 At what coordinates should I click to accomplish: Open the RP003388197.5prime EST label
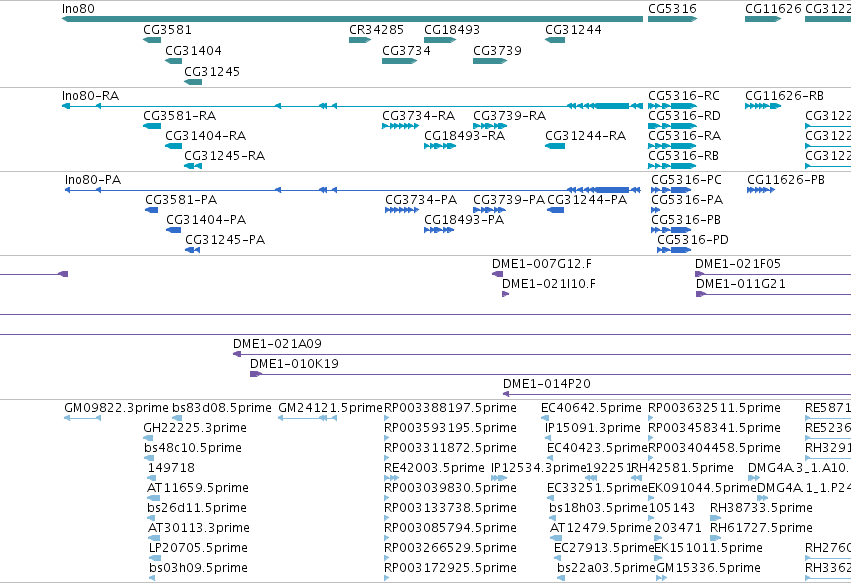click(450, 408)
